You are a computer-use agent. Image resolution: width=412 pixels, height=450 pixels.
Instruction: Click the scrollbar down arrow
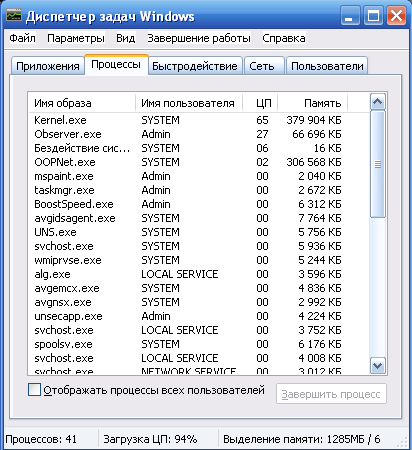pyautogui.click(x=378, y=366)
